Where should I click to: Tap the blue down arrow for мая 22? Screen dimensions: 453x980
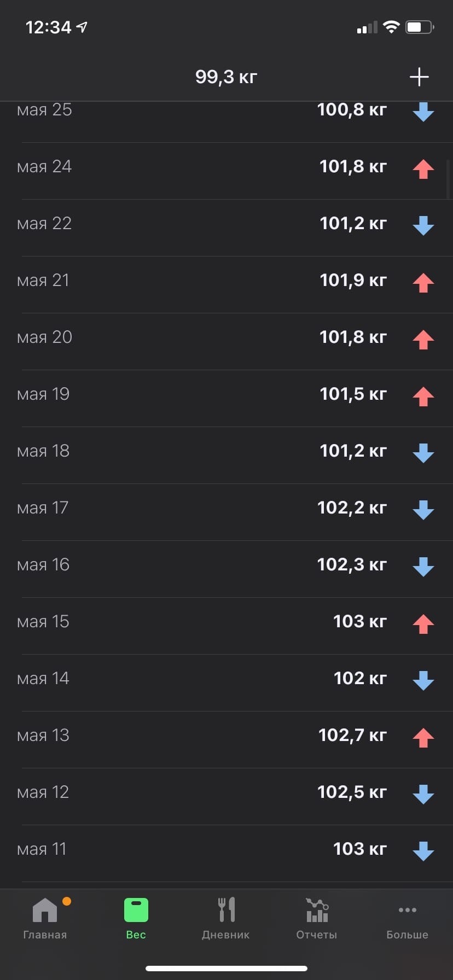click(423, 226)
